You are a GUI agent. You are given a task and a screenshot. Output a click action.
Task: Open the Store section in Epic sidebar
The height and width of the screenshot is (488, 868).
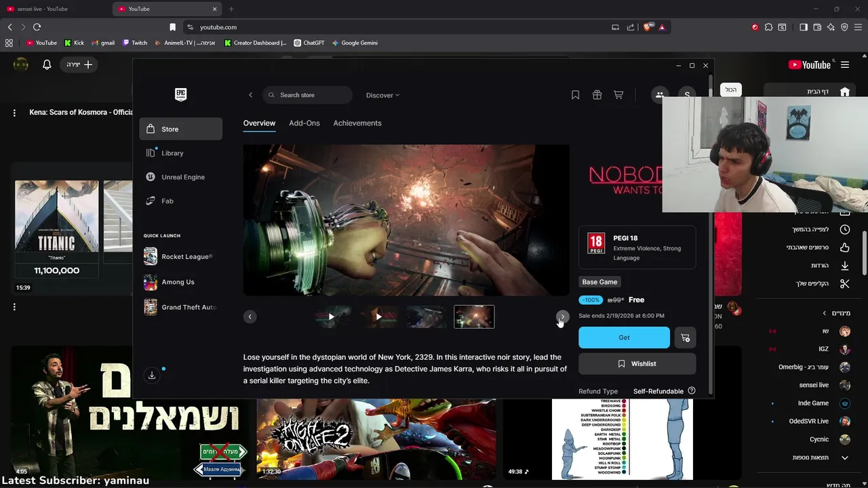tap(181, 129)
